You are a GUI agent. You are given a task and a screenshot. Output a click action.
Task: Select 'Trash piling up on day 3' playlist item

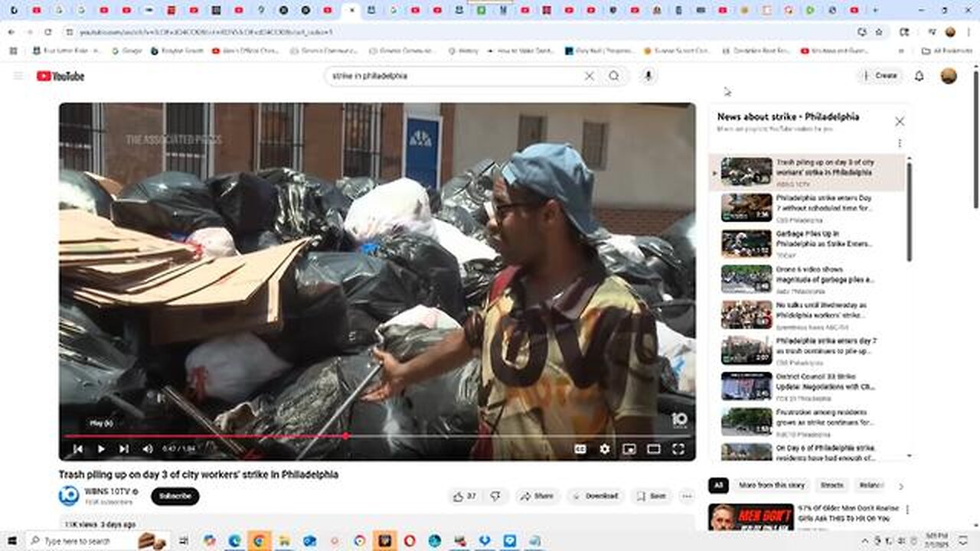click(807, 172)
